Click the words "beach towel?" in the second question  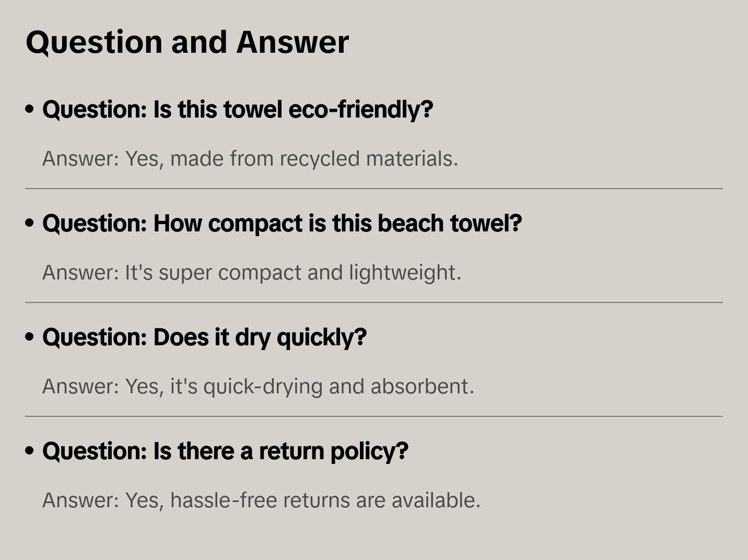449,224
